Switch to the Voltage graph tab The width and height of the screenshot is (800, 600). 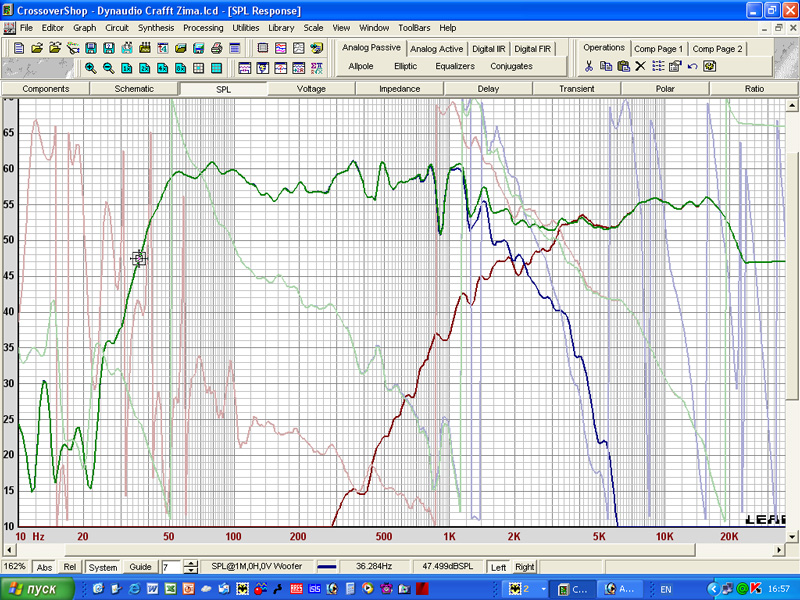click(311, 89)
